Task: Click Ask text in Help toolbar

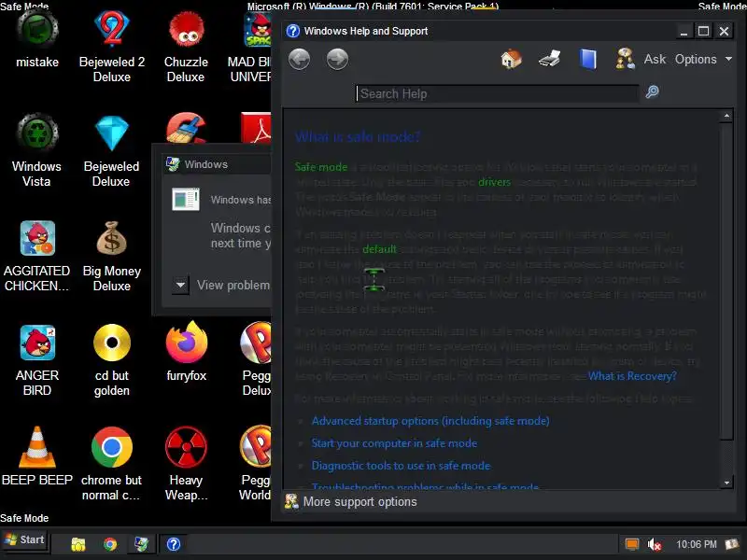Action: (x=655, y=60)
